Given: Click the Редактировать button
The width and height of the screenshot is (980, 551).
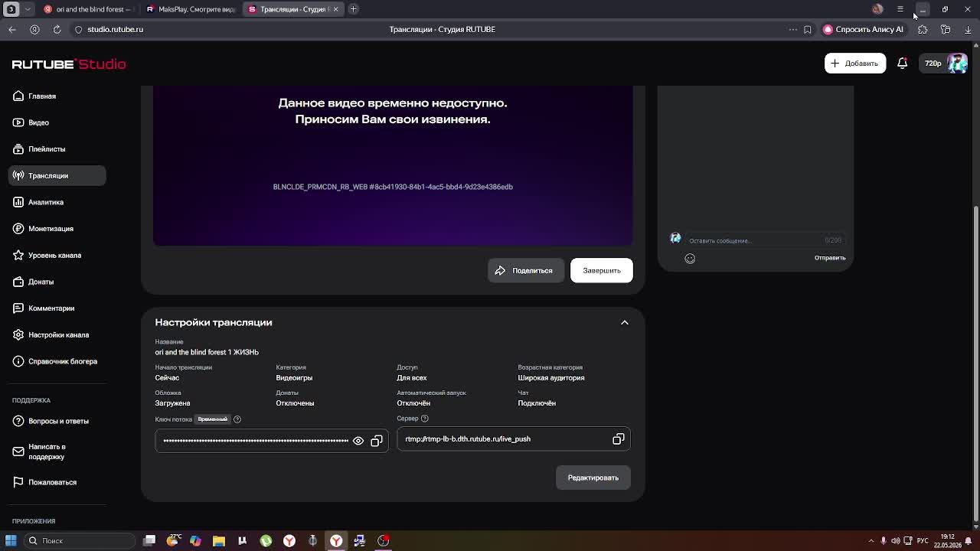Looking at the screenshot, I should click(x=593, y=478).
